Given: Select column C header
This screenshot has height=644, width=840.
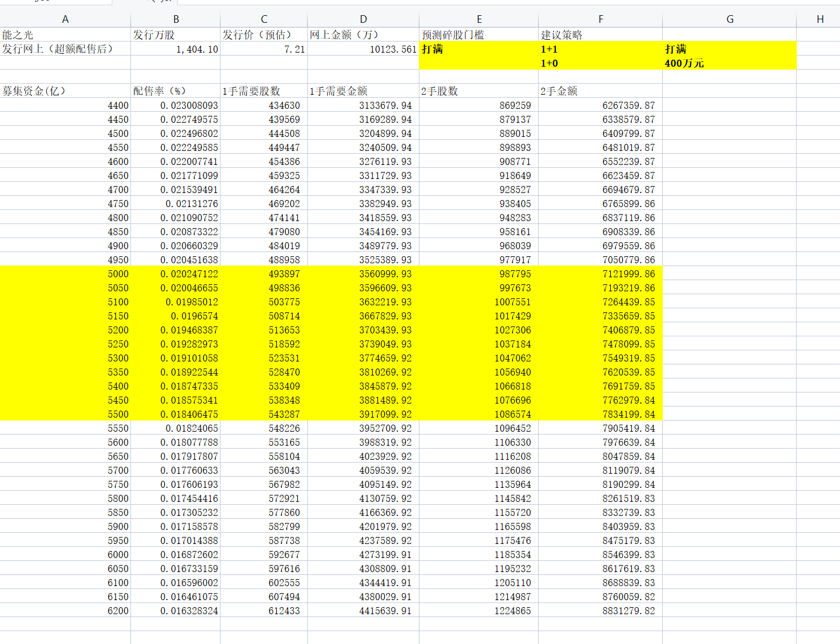Looking at the screenshot, I should click(x=264, y=19).
